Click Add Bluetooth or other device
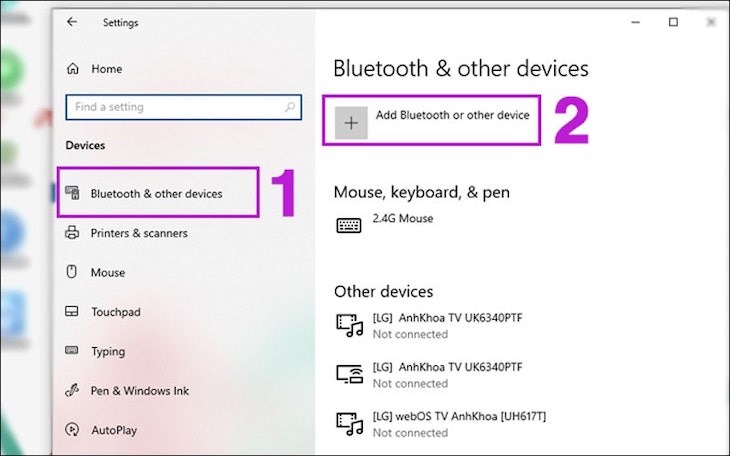 (452, 115)
